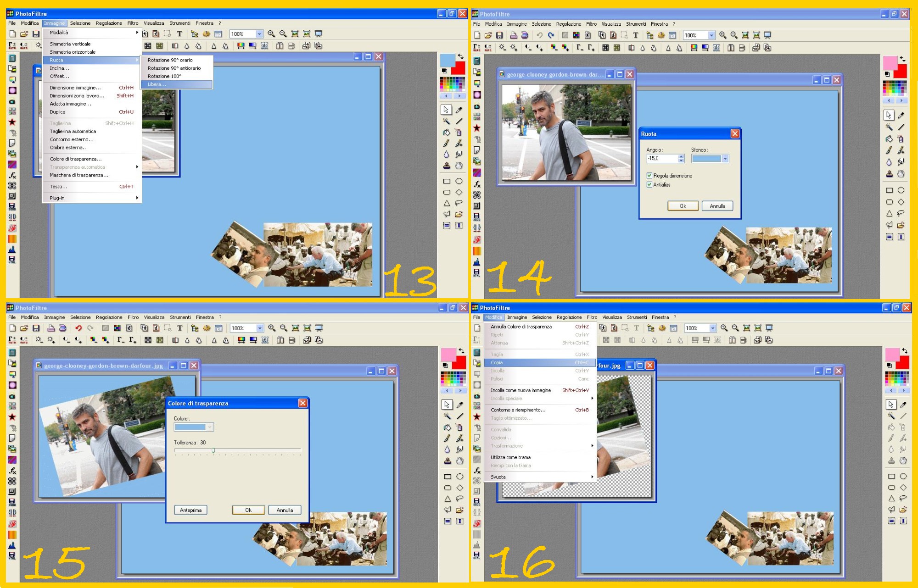Adjust the Tolleranza slider handle

click(213, 451)
